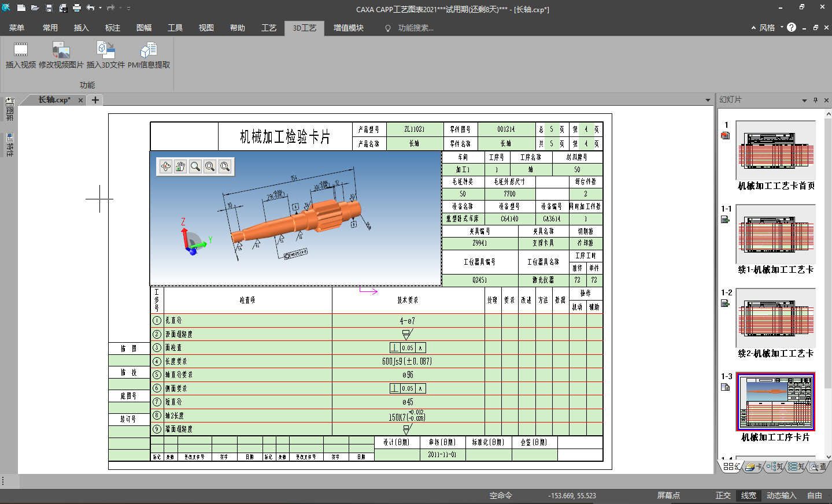This screenshot has height=504, width=832.
Task: Toggle 线宽 line width display
Action: (748, 495)
